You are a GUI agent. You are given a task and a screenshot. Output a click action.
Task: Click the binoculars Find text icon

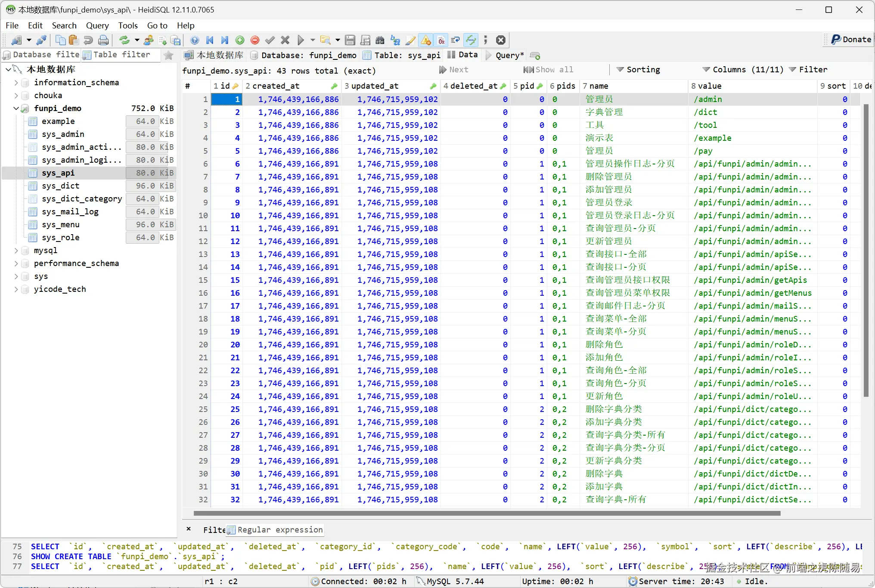point(380,40)
